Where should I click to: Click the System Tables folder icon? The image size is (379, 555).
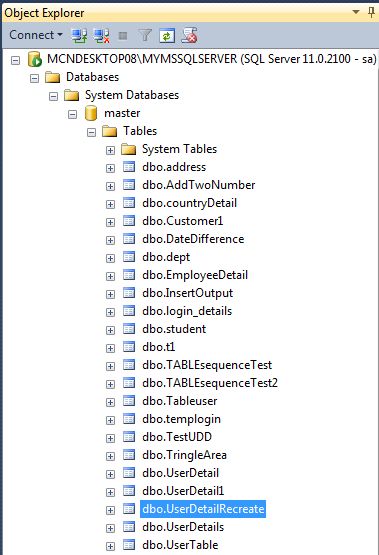point(128,149)
